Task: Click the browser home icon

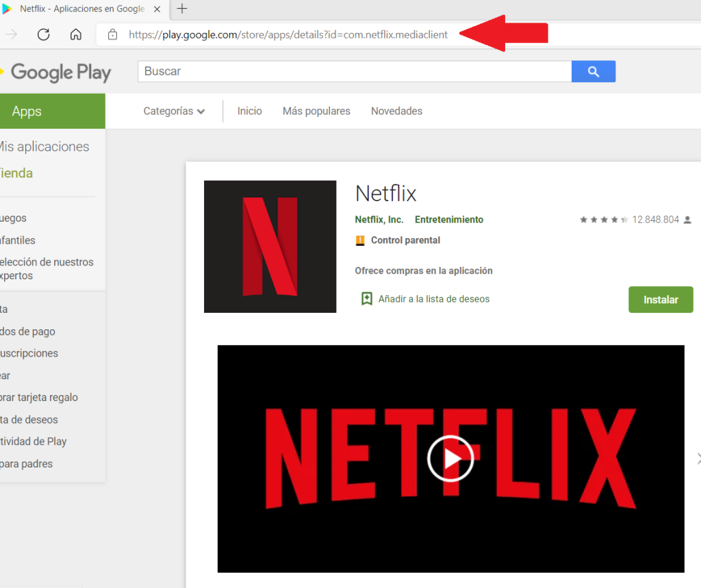Action: coord(75,34)
